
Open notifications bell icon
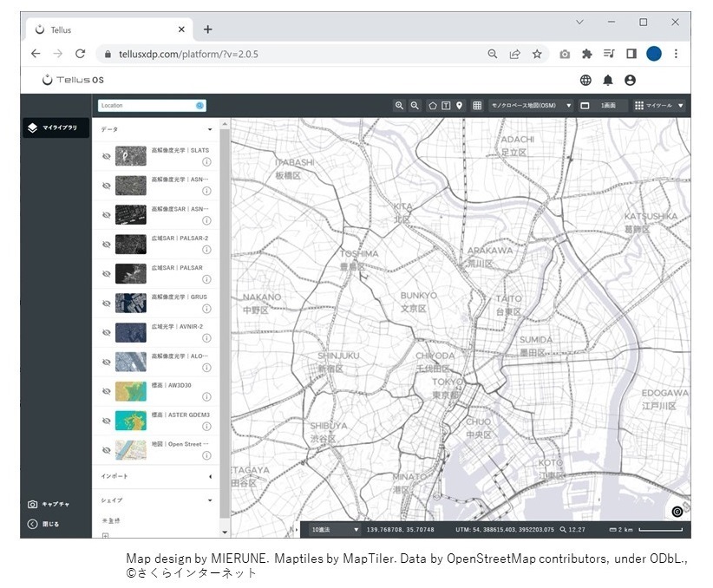pyautogui.click(x=608, y=80)
